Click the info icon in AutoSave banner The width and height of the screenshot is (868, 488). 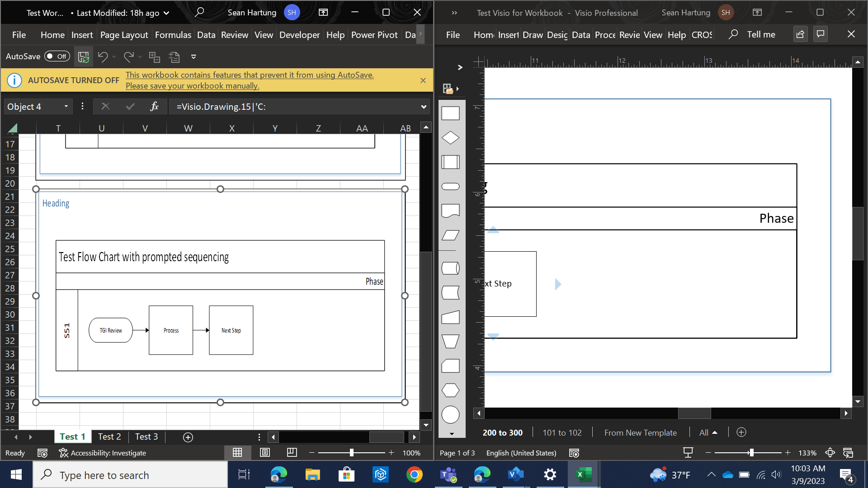14,80
